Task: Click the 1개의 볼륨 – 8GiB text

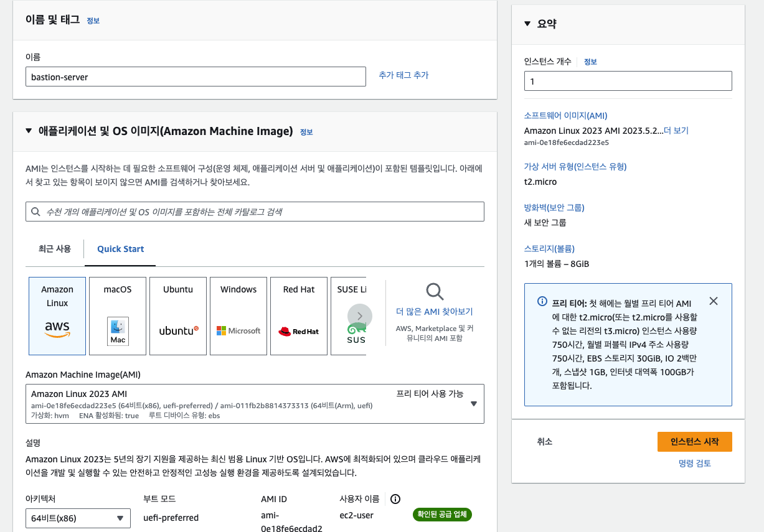Action: (x=557, y=264)
